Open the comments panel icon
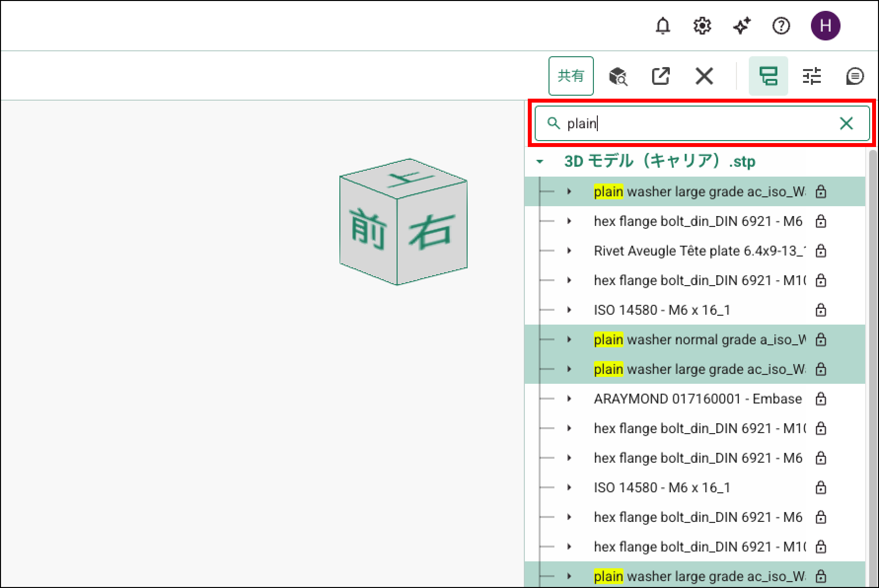Viewport: 879px width, 588px height. click(854, 76)
